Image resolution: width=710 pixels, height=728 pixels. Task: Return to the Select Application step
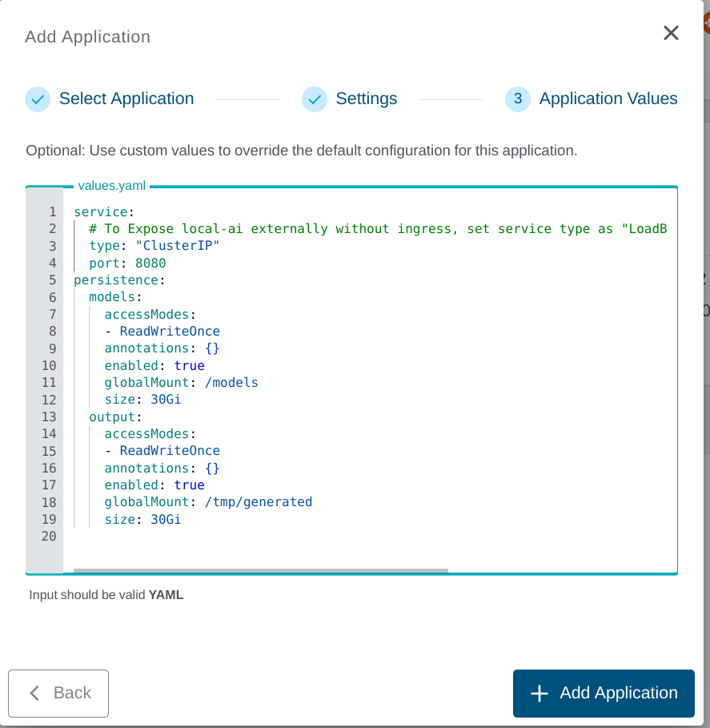pyautogui.click(x=126, y=99)
